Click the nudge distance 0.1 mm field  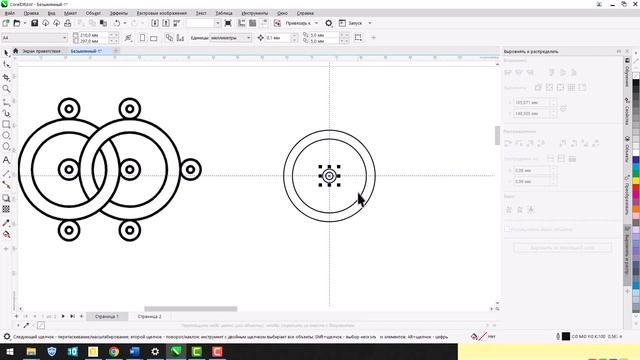pos(278,38)
